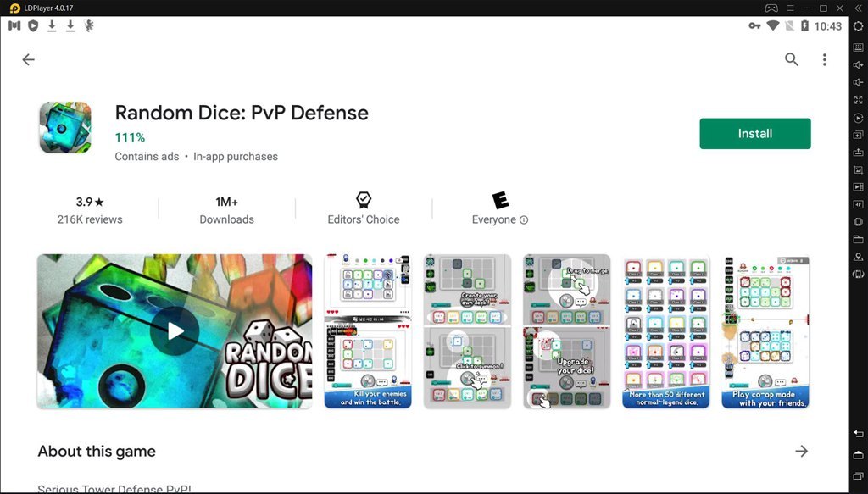868x494 pixels.
Task: Open the 'Create your own deck' screenshot
Action: coord(467,331)
